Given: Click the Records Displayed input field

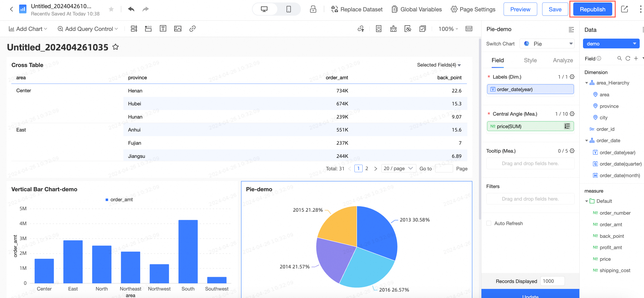Looking at the screenshot, I should [x=552, y=281].
